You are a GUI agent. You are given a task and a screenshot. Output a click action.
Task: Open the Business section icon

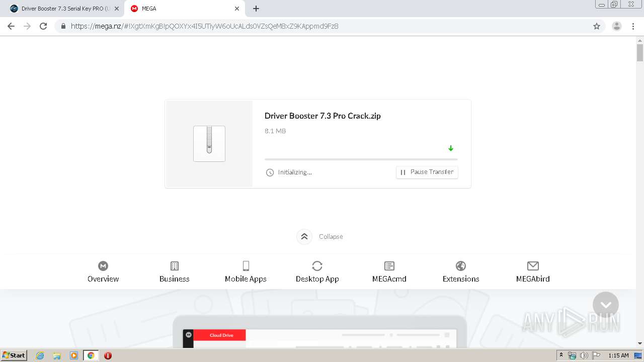(175, 266)
